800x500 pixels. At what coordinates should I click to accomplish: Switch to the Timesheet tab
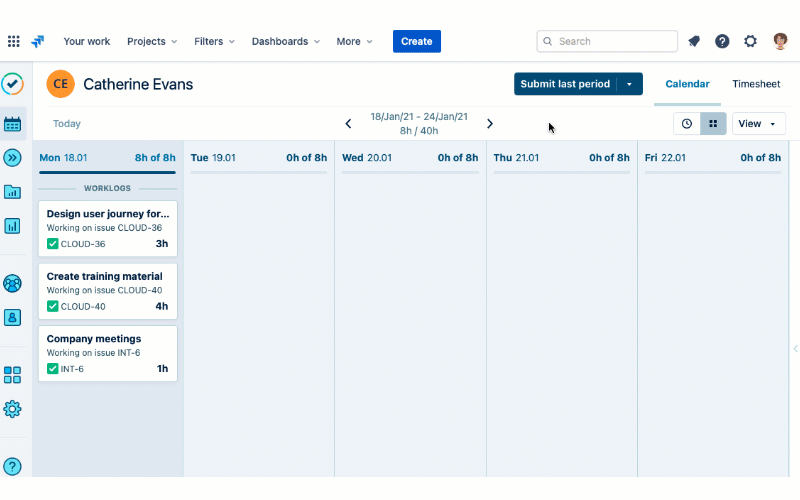coord(756,84)
